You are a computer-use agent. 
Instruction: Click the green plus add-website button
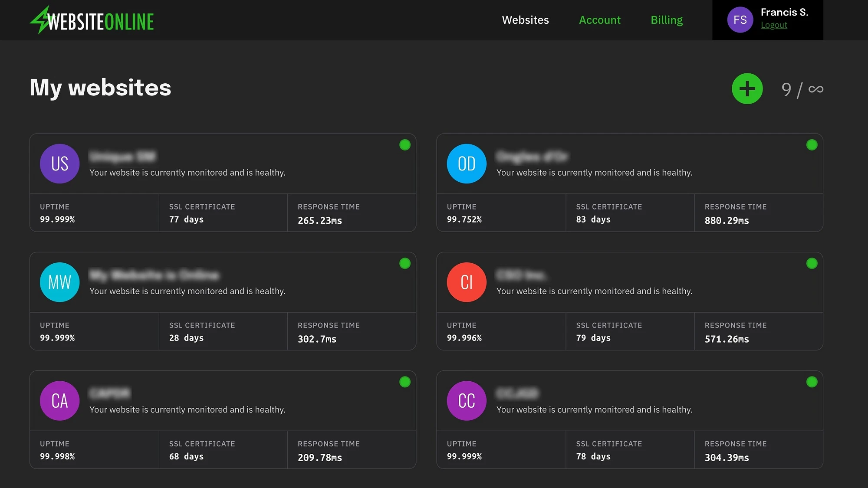click(747, 89)
